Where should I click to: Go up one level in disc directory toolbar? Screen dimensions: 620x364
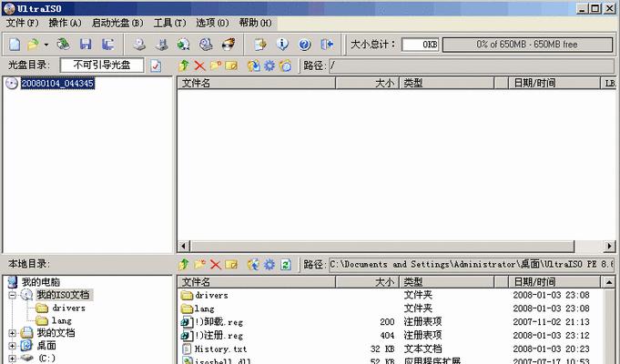pos(184,66)
